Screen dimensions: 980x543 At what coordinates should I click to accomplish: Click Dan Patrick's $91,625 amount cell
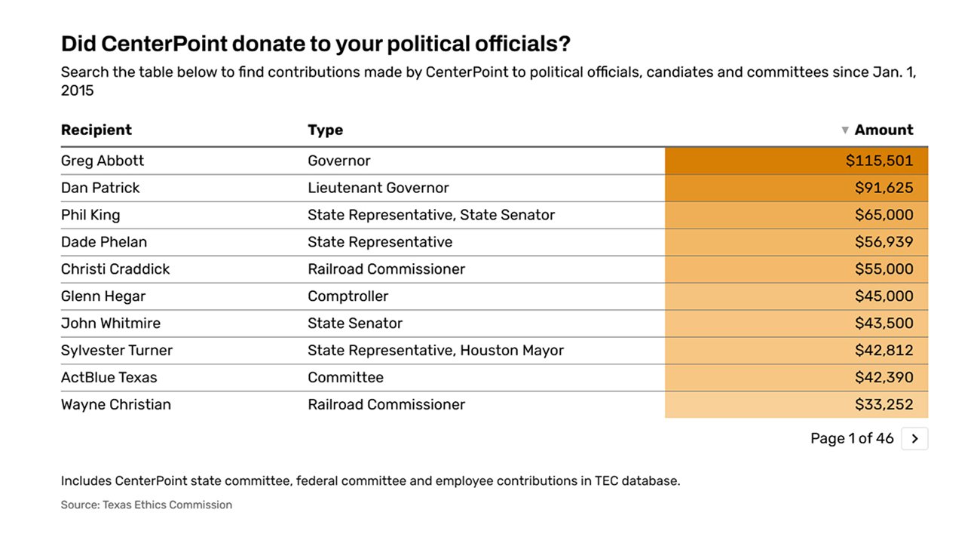pos(884,188)
